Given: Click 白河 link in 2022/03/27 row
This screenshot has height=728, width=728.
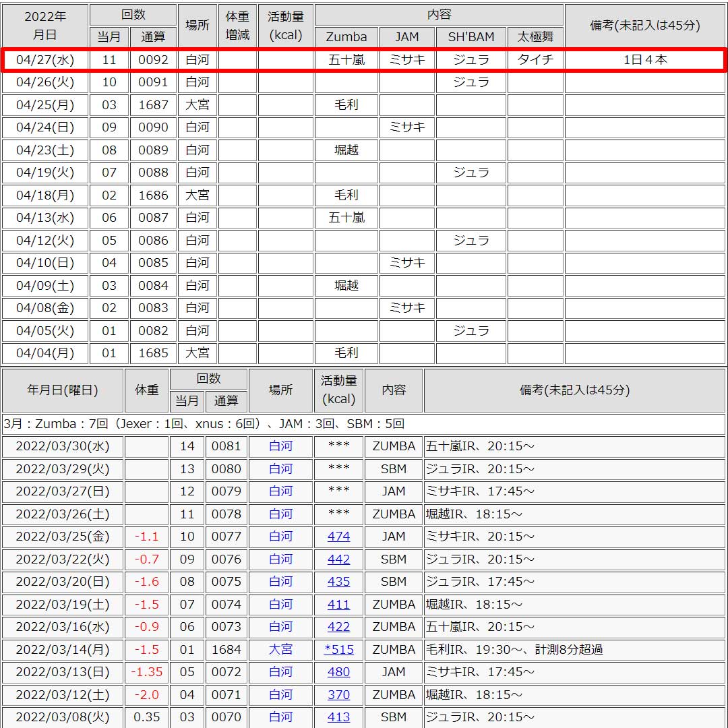Looking at the screenshot, I should point(280,491).
